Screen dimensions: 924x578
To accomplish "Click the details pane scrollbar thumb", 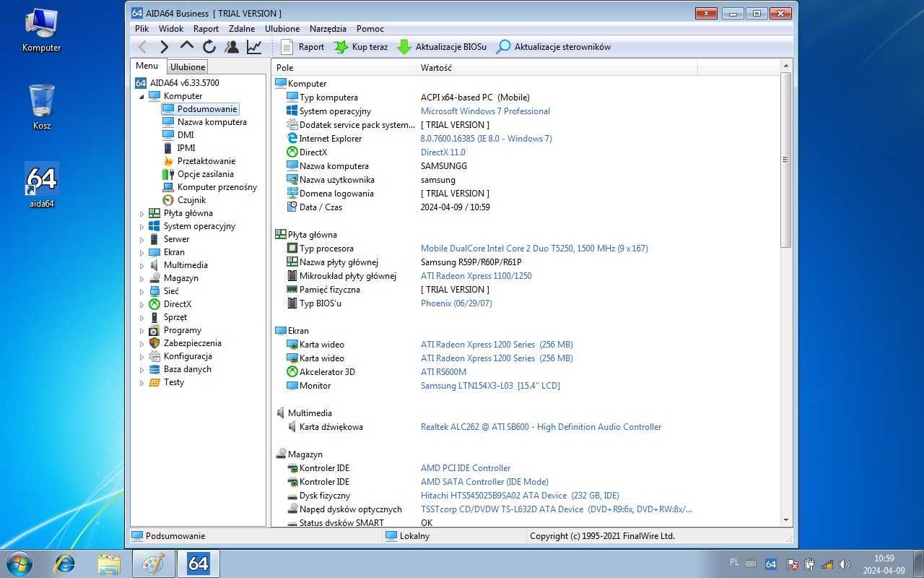I will pos(786,160).
